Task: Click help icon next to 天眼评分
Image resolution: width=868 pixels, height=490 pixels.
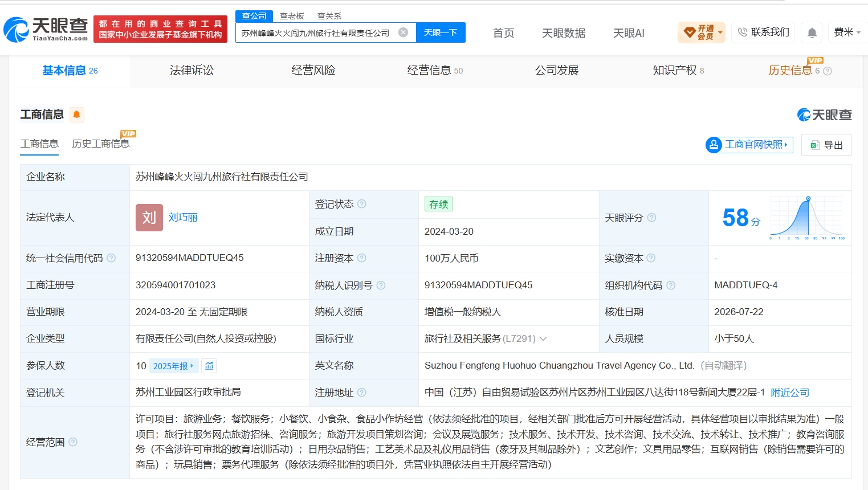Action: pos(651,218)
